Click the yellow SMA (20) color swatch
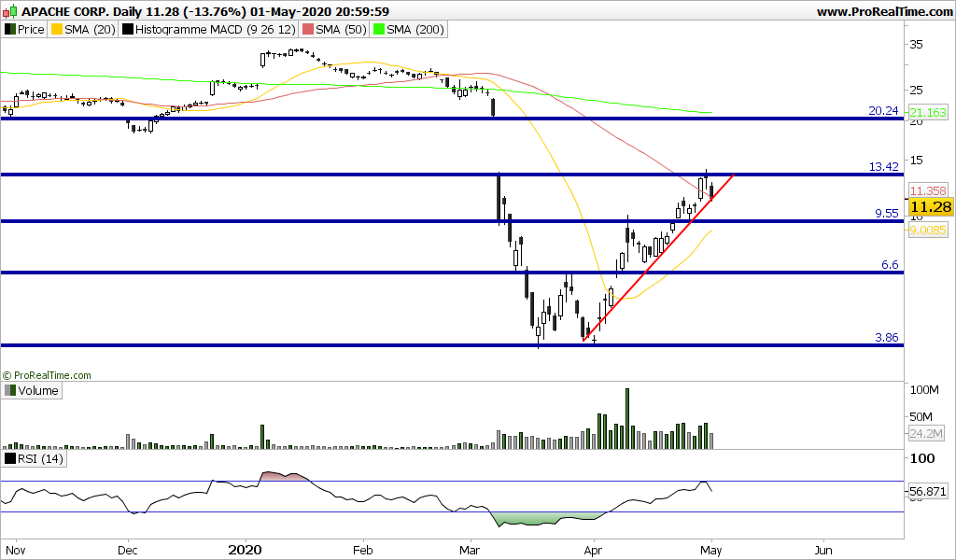Screen dimensions: 956x560 [57, 29]
